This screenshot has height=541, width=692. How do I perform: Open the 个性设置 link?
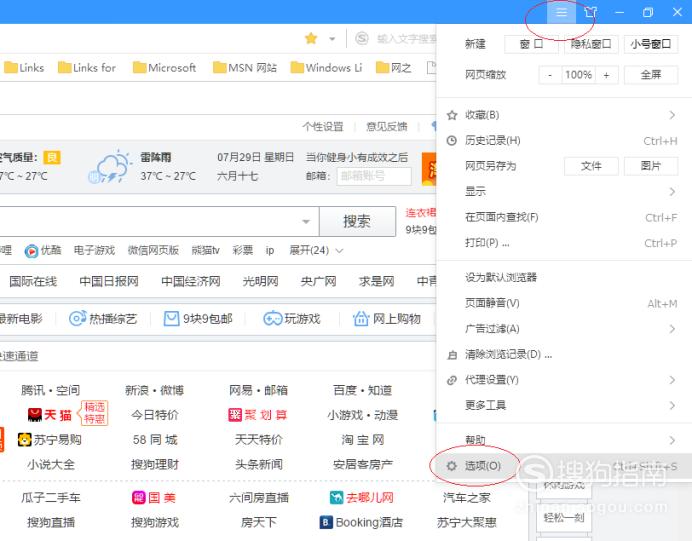coord(323,127)
